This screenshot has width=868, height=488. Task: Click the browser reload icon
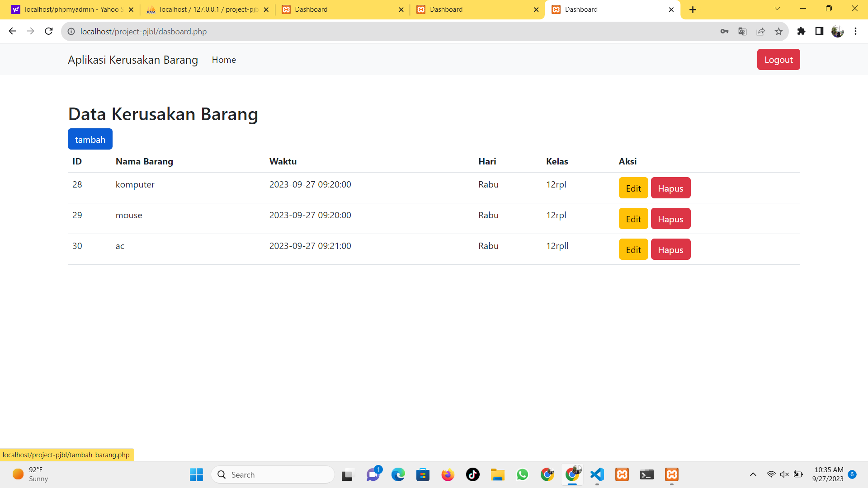click(49, 31)
